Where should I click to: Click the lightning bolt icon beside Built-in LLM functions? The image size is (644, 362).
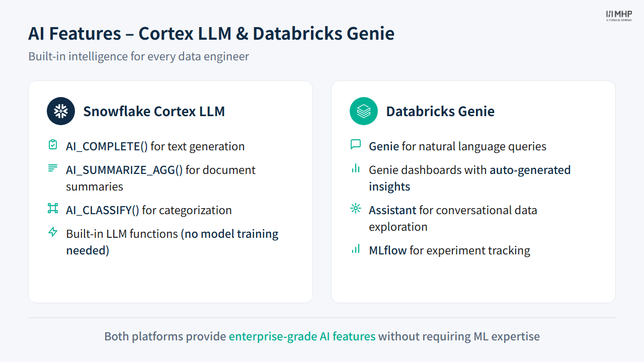tap(53, 232)
